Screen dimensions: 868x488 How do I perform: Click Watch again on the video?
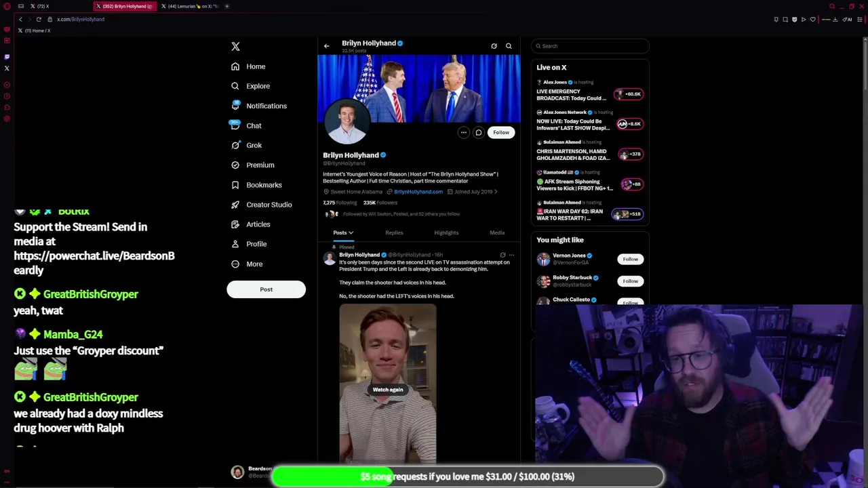[x=388, y=390]
